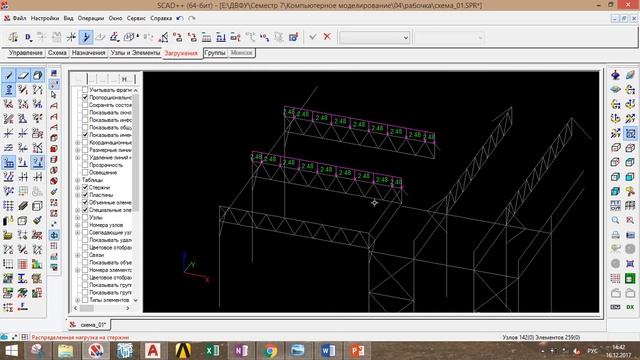This screenshot has width=640, height=360.
Task: Enable the 'Освещение' checkbox
Action: 85,172
